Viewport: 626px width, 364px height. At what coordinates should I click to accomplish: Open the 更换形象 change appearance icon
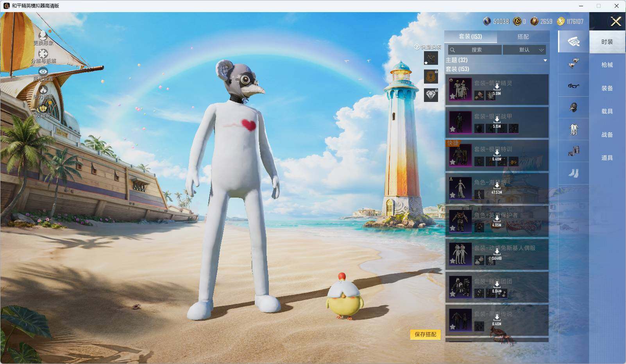pyautogui.click(x=43, y=36)
